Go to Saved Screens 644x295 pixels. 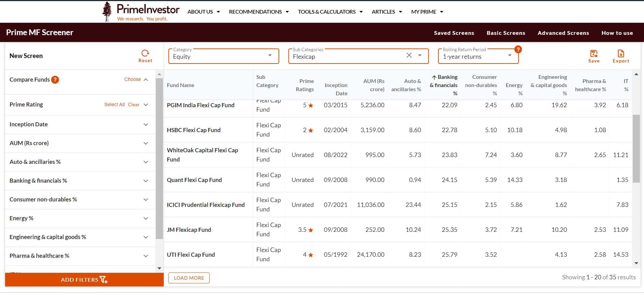454,33
